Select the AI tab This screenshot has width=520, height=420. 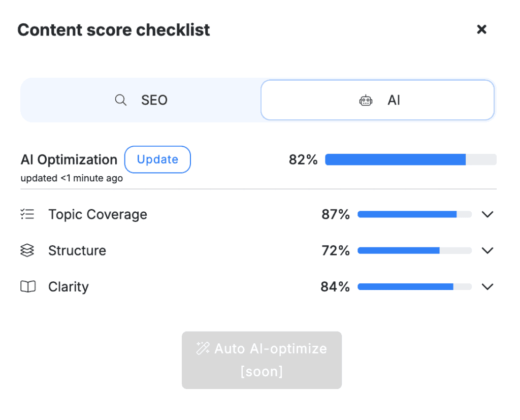(377, 100)
